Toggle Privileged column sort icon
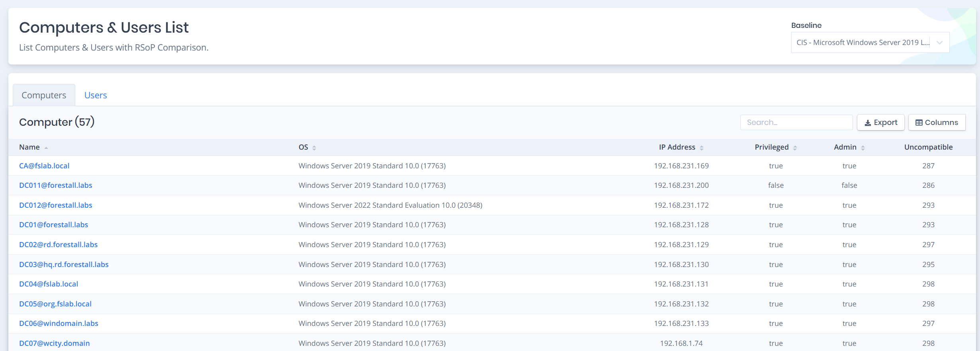This screenshot has height=351, width=980. coord(795,148)
